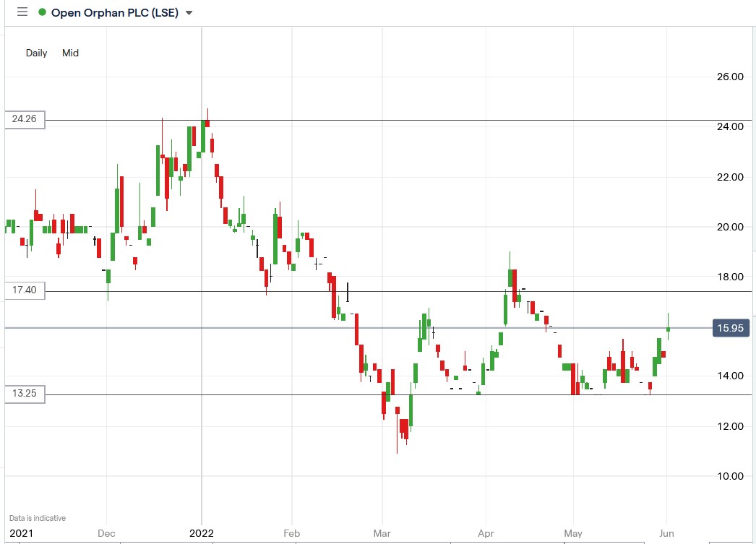Click the Data is indicative notice
This screenshot has height=544, width=756.
click(38, 518)
